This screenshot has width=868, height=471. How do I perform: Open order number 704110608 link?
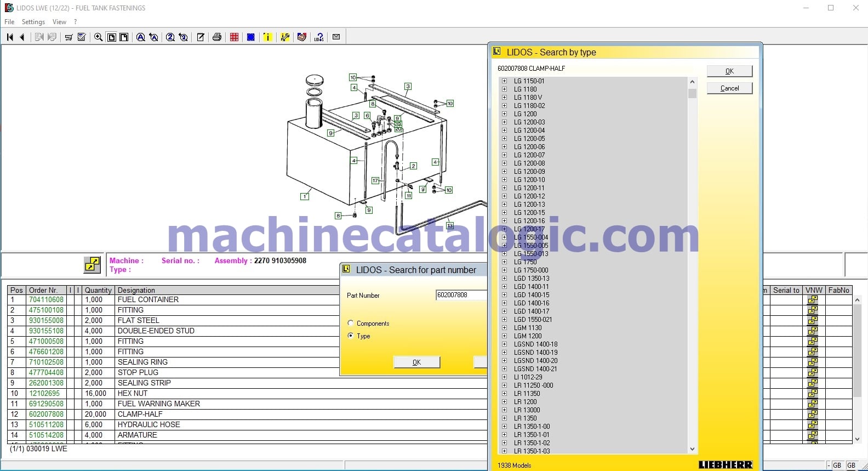[x=46, y=300]
